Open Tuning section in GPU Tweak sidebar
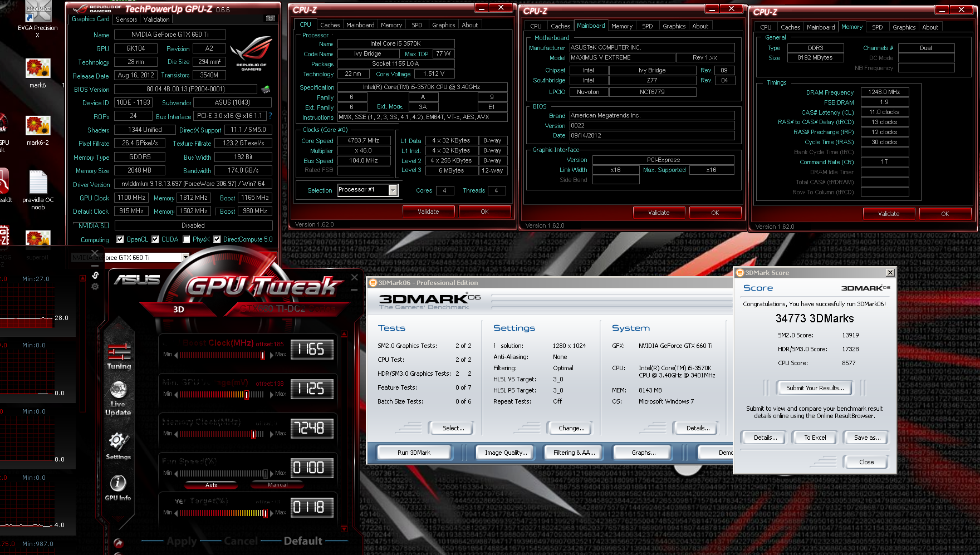The image size is (980, 555). [x=119, y=357]
